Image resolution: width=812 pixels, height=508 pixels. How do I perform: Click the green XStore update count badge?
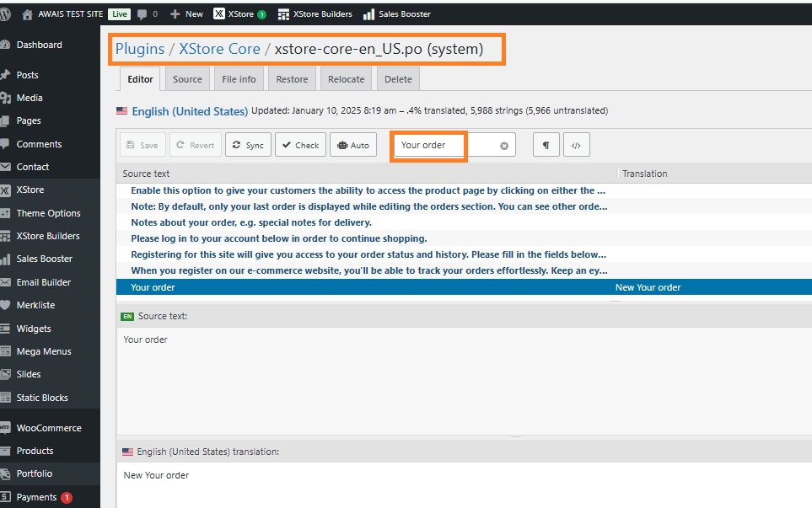pyautogui.click(x=262, y=14)
